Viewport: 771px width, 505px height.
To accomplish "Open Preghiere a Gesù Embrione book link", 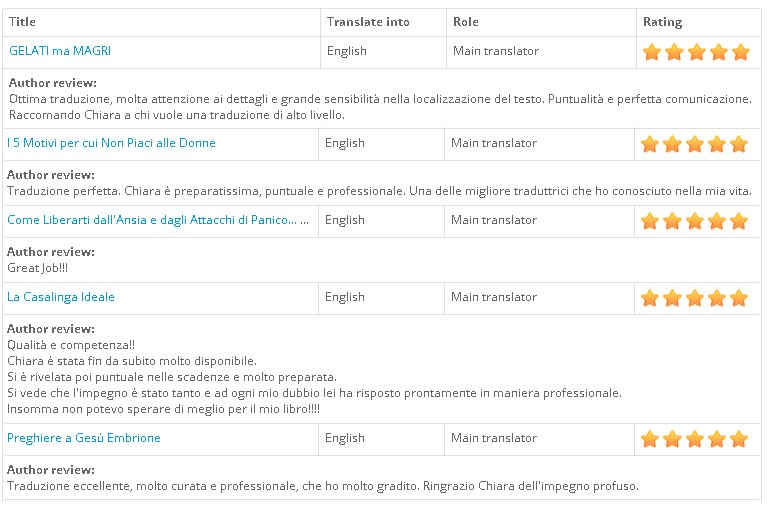I will coord(84,438).
